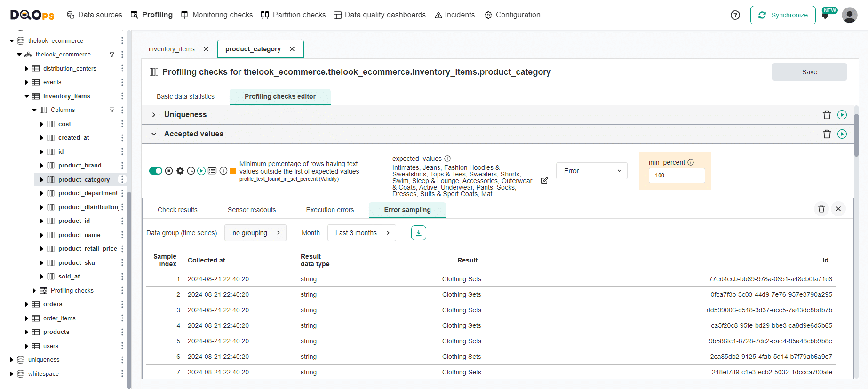Open kebab menu for inventory_items table
This screenshot has width=868, height=389.
(122, 96)
